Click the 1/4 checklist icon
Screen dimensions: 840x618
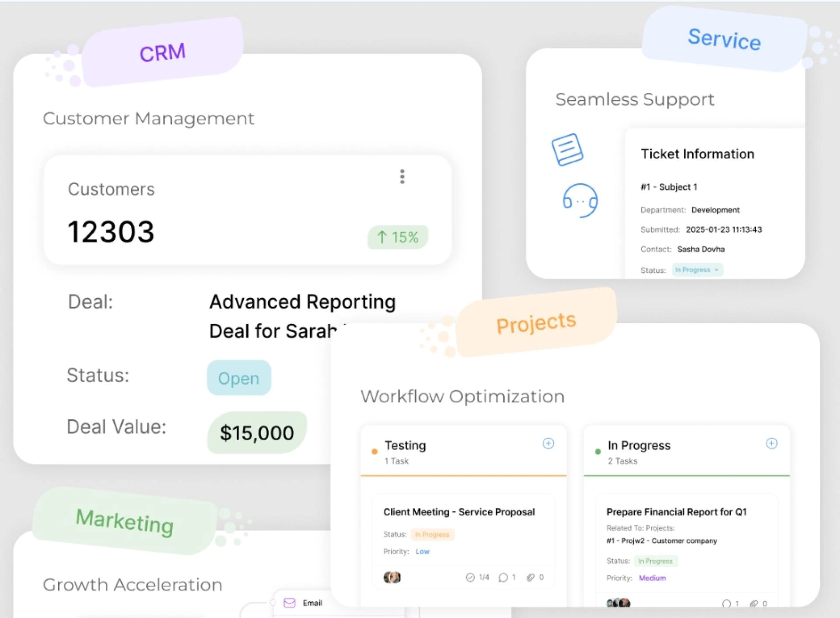click(x=470, y=577)
